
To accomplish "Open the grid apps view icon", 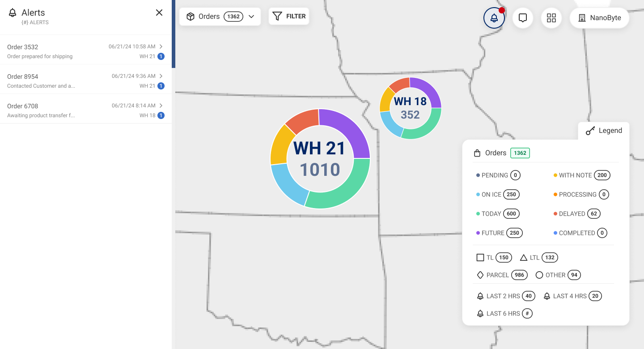I will [551, 18].
